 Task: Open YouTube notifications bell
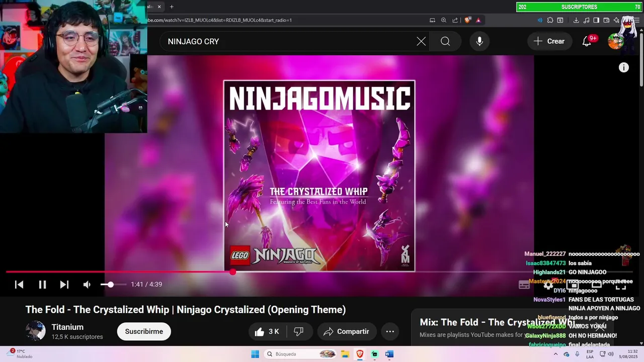pos(587,41)
